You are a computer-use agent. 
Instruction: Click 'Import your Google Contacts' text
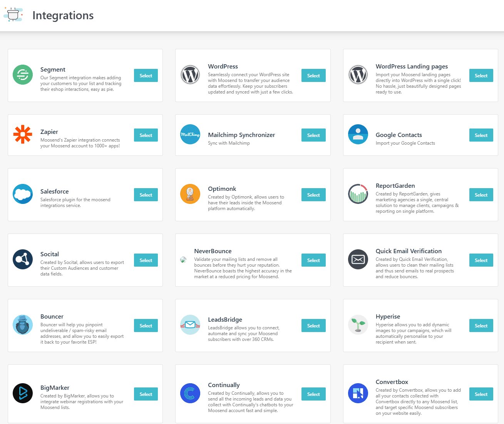pyautogui.click(x=405, y=143)
